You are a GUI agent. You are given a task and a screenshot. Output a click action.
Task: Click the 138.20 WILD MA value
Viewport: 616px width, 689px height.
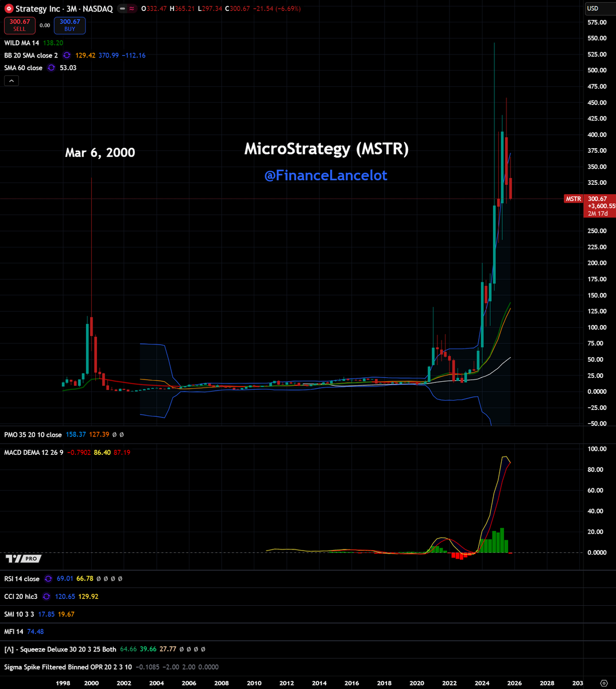click(53, 43)
